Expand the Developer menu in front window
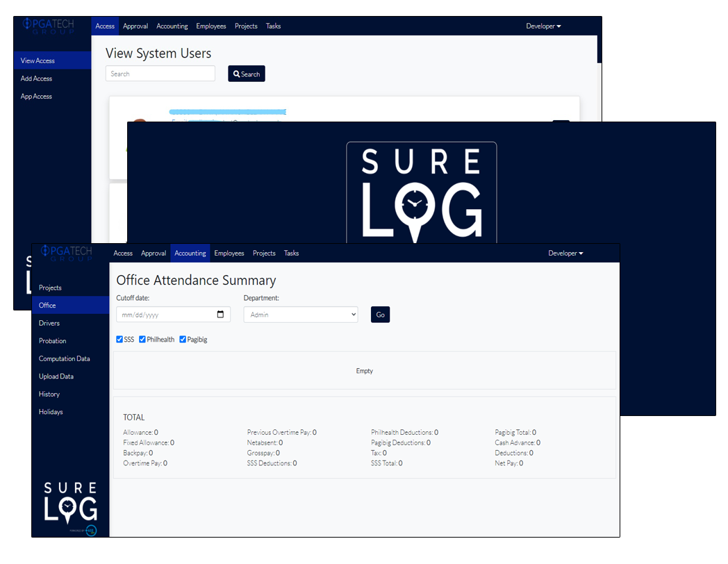The image size is (728, 564). click(x=565, y=253)
